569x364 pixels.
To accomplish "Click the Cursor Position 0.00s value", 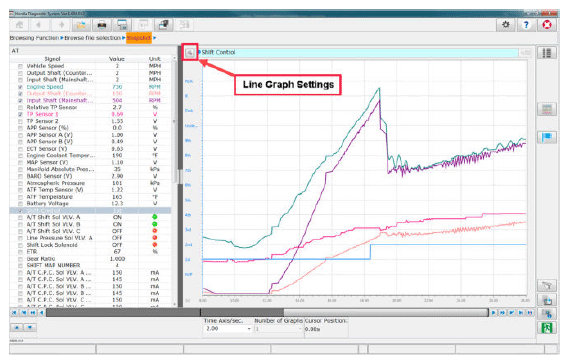I will (312, 329).
